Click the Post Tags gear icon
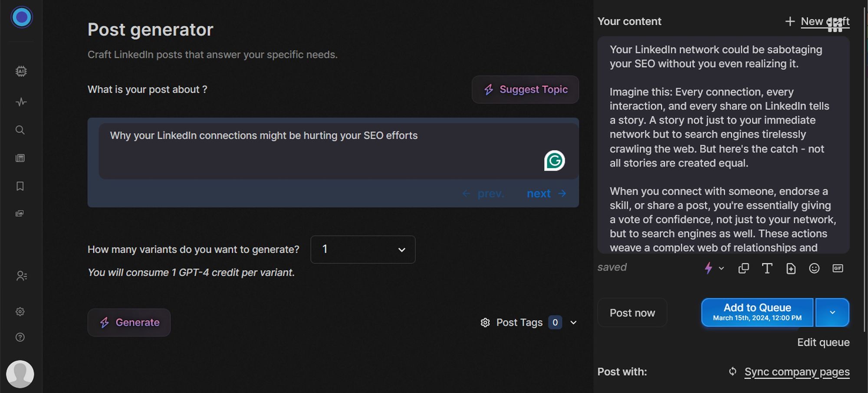 coord(485,322)
